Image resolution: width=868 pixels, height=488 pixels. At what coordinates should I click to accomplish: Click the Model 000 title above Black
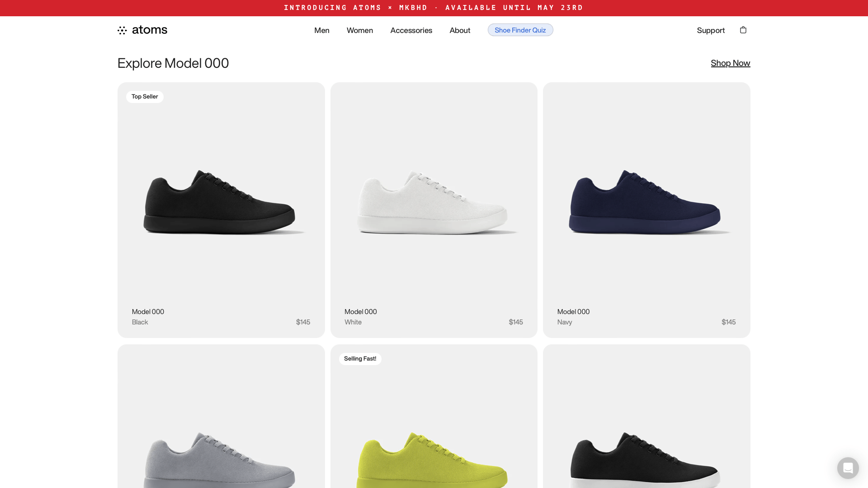[x=148, y=312]
